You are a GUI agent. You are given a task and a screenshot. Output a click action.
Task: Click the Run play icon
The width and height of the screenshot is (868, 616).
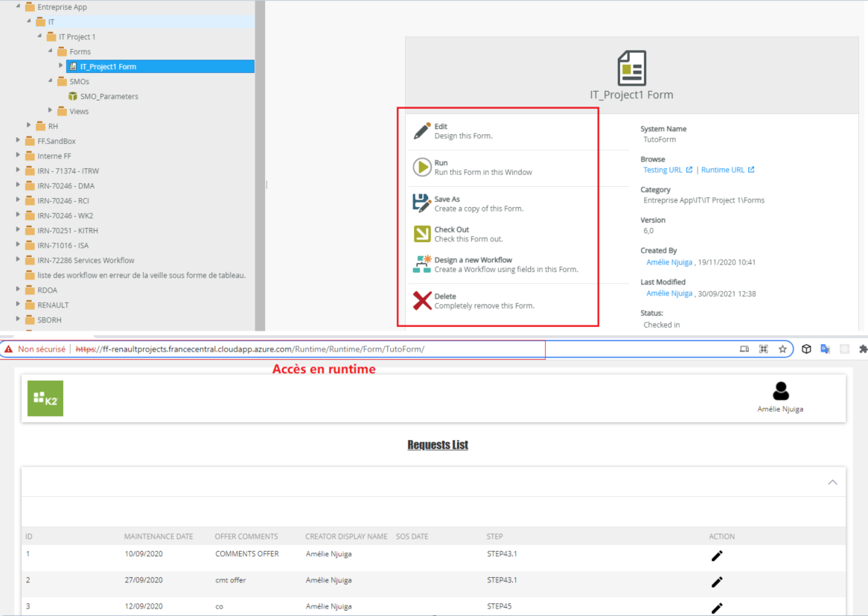[x=422, y=167]
